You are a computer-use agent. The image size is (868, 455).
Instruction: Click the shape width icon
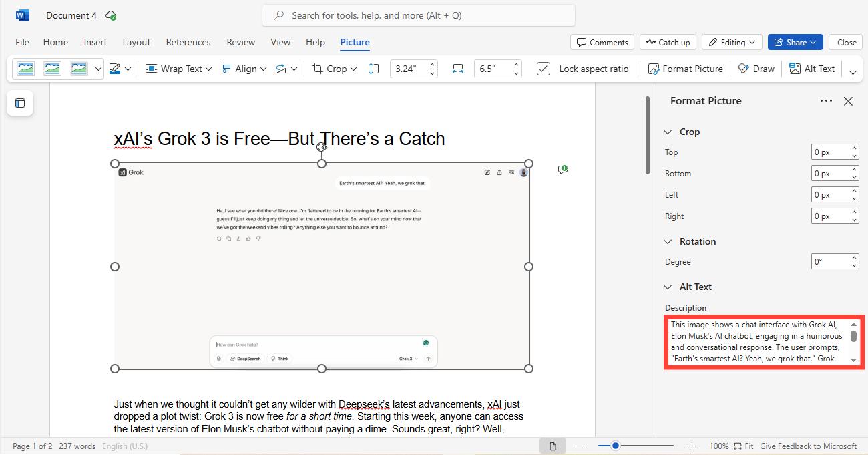(x=458, y=69)
